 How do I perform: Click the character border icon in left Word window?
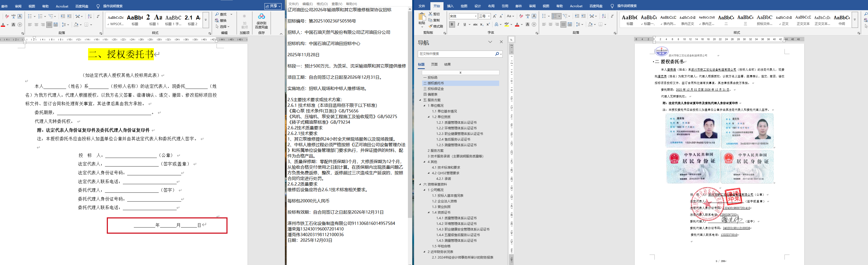tap(20, 16)
